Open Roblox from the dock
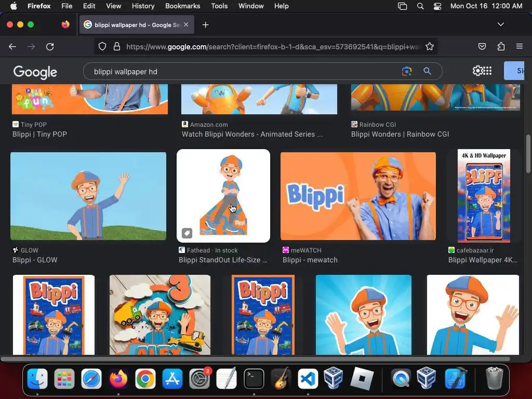 pyautogui.click(x=362, y=378)
